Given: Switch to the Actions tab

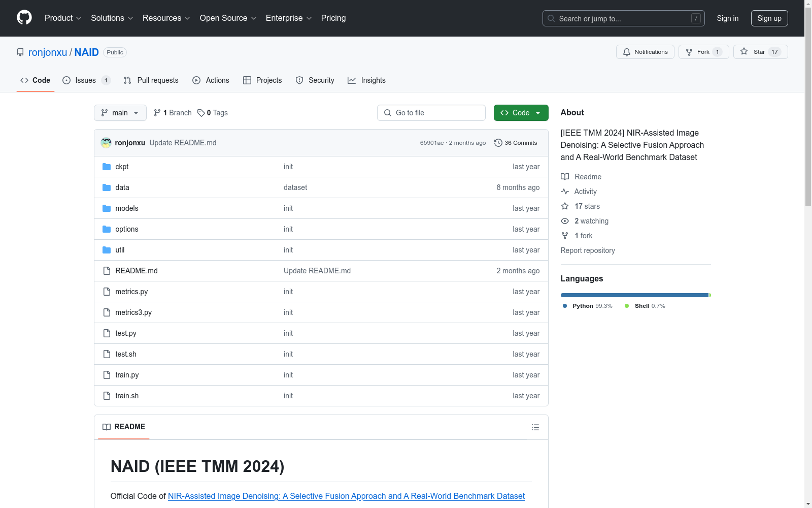Looking at the screenshot, I should tap(211, 80).
